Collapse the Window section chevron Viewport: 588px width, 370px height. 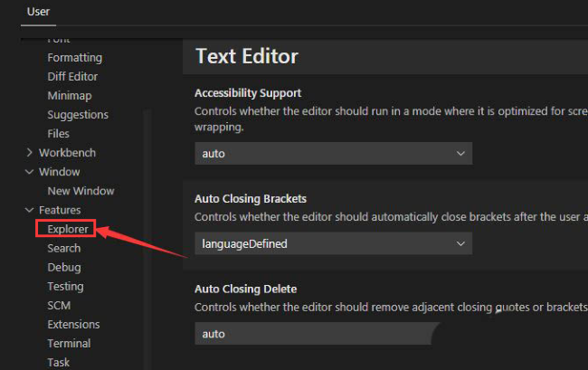[30, 172]
